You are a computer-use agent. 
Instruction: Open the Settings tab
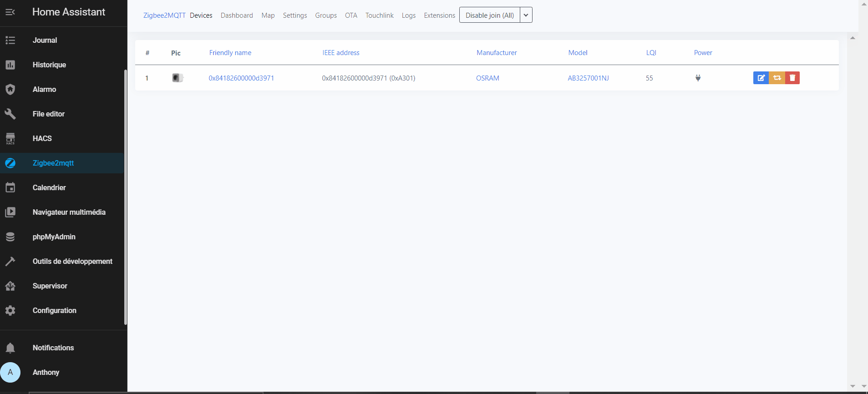pos(295,15)
